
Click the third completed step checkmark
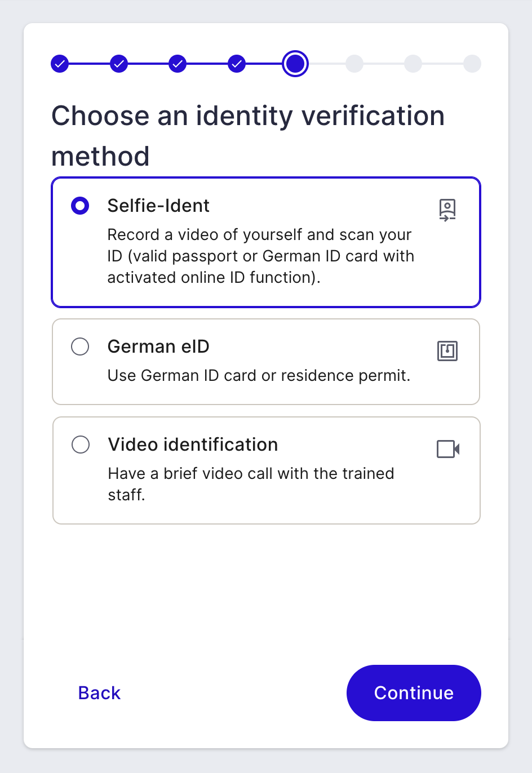(178, 64)
